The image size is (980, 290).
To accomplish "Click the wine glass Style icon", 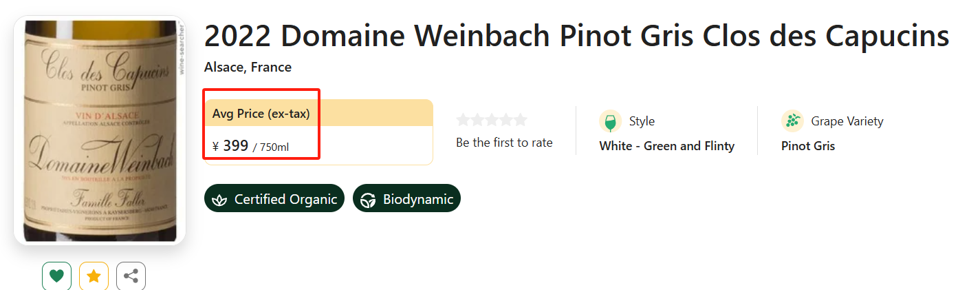I will tap(610, 121).
